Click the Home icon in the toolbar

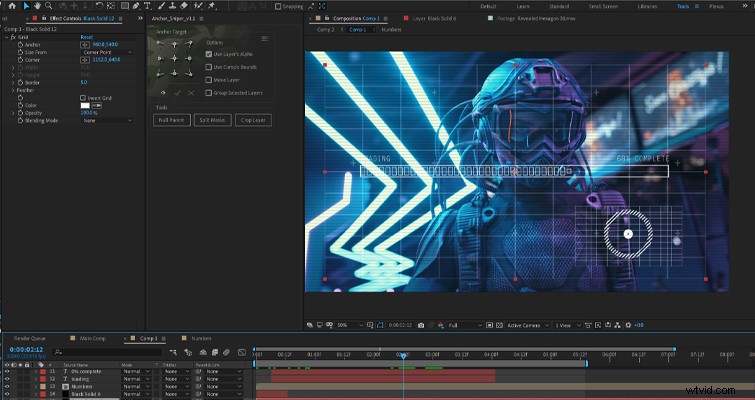click(x=12, y=6)
